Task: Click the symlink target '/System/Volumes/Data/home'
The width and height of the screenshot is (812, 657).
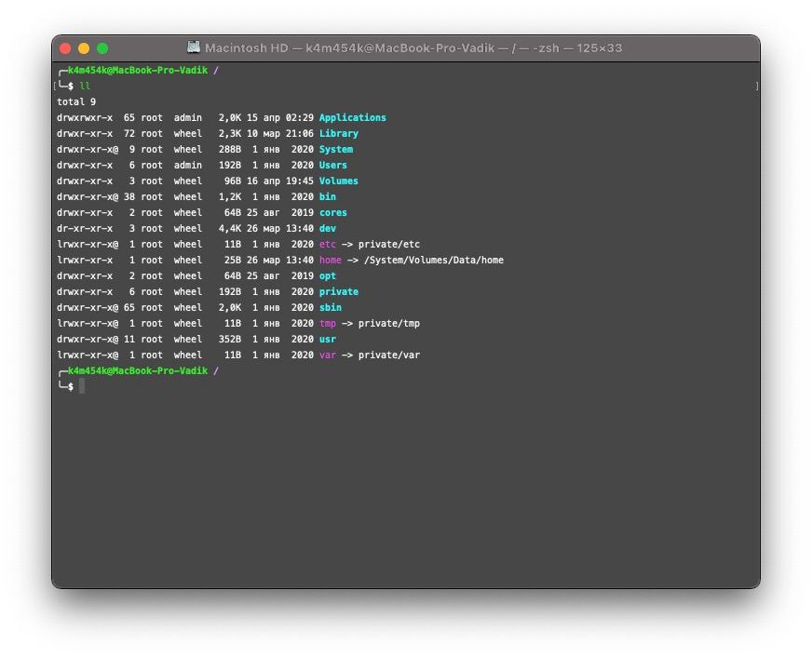Action: pos(434,261)
